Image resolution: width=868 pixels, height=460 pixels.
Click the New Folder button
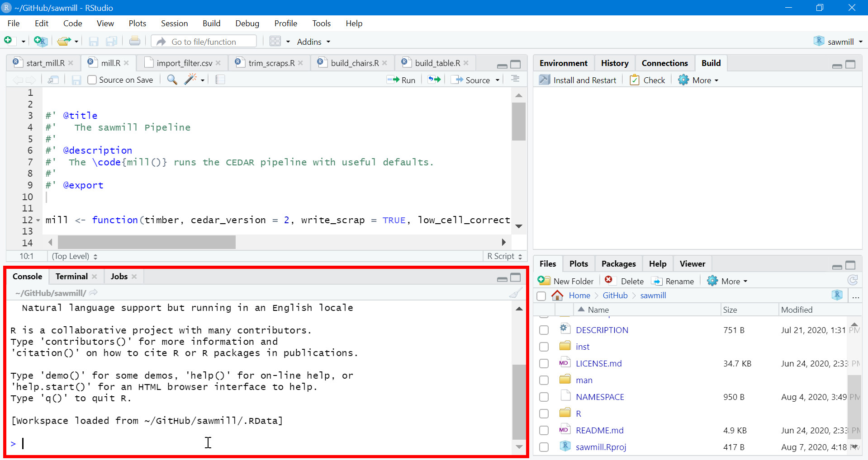pos(566,281)
